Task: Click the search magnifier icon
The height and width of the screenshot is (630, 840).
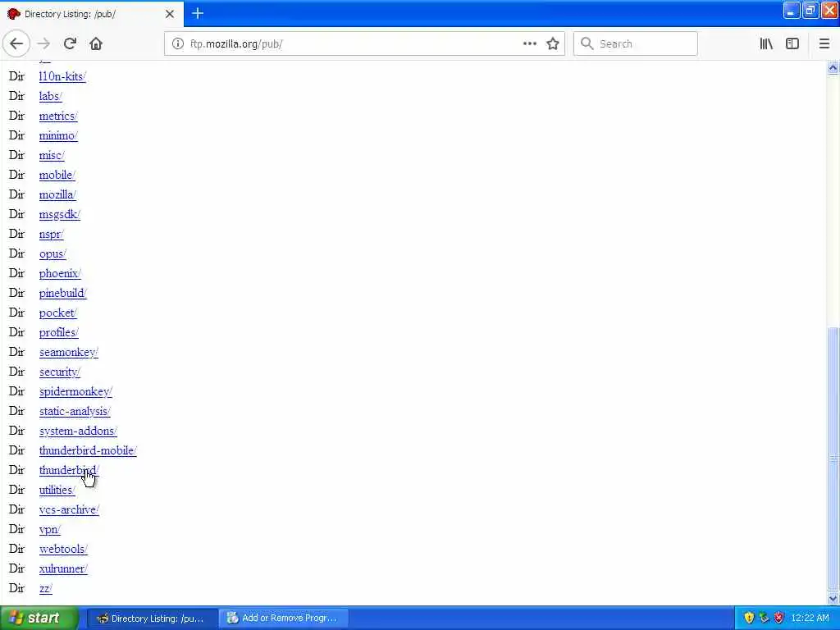Action: pos(587,44)
